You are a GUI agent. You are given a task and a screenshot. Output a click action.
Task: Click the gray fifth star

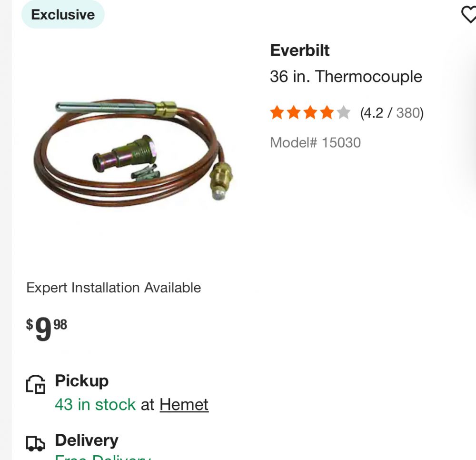pos(343,112)
